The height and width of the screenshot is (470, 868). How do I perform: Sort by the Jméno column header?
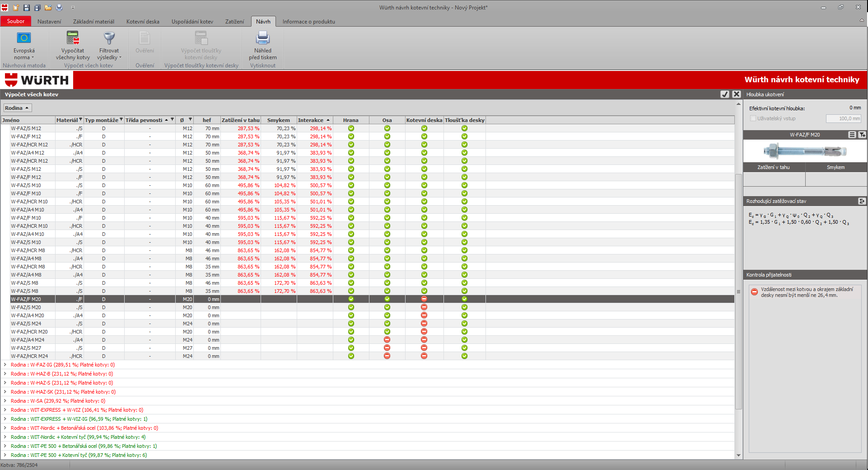[x=28, y=120]
